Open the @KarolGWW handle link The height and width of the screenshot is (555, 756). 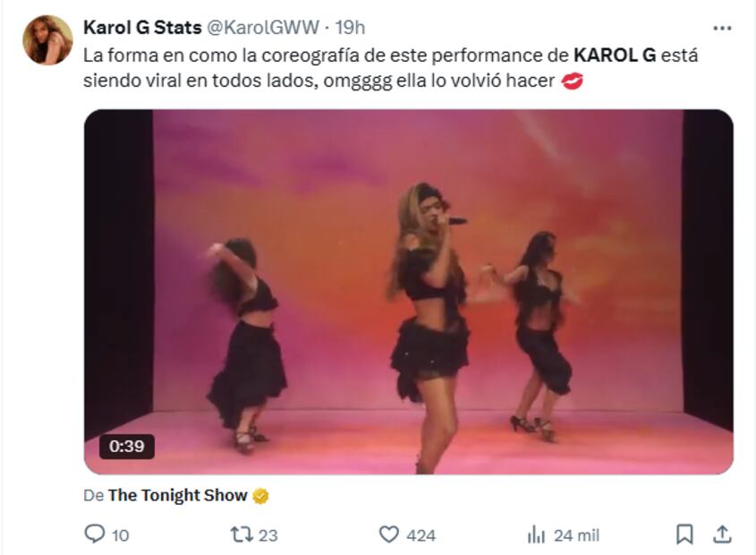point(263,28)
